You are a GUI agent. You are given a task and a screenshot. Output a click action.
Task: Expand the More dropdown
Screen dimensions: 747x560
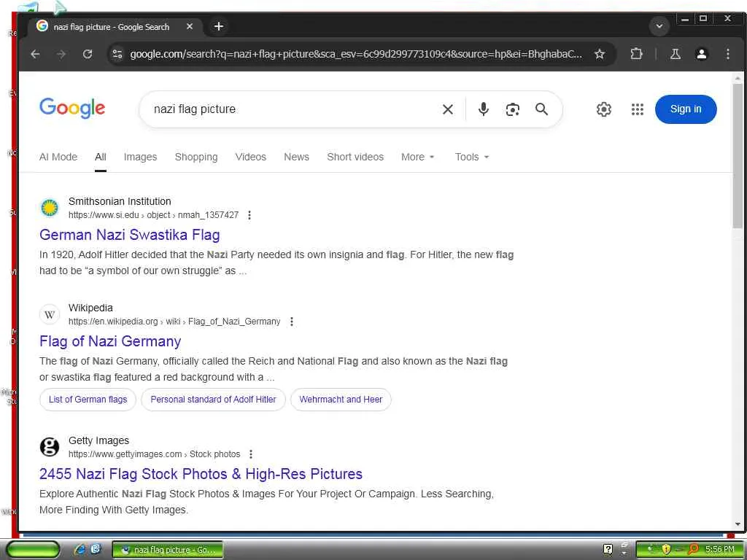(418, 157)
